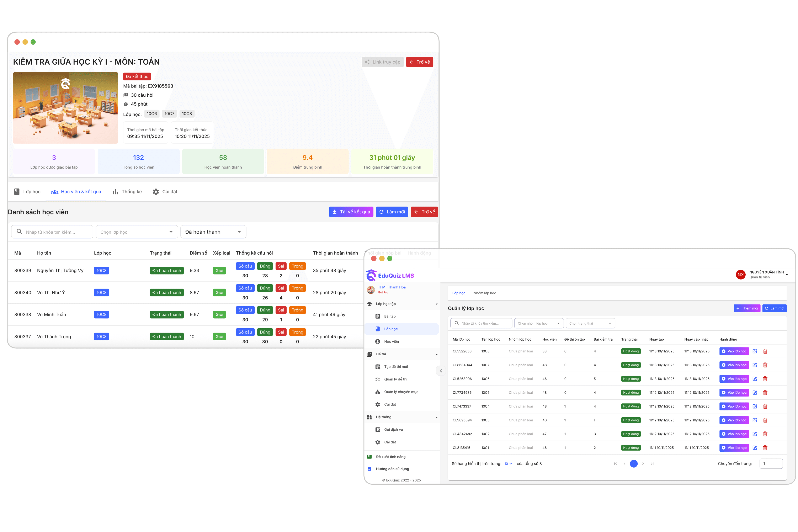The height and width of the screenshot is (532, 798).
Task: Click Gói dịch vụ sidebar icon
Action: (x=378, y=430)
